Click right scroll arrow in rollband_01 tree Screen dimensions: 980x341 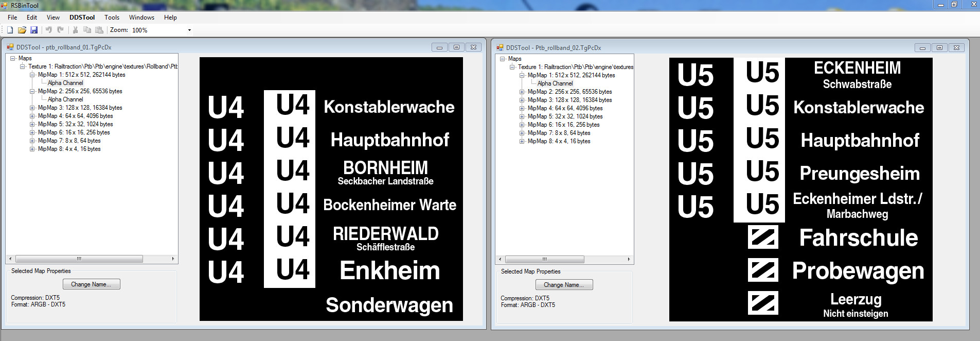[173, 259]
